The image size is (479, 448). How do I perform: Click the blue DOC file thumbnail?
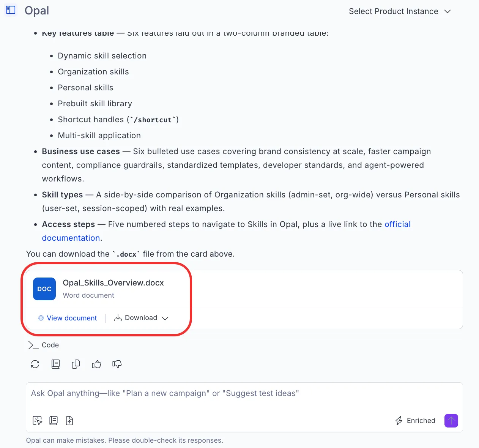(x=44, y=289)
